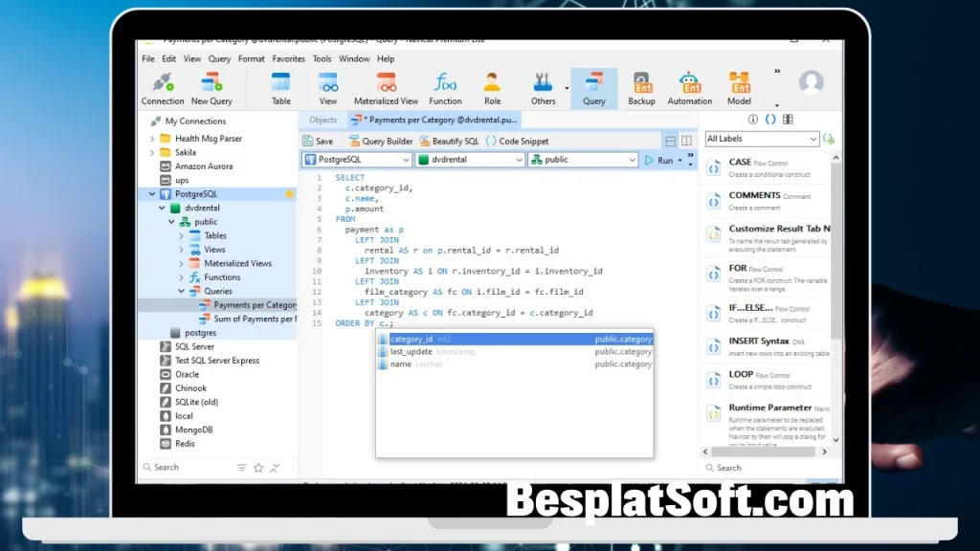
Task: Click the Automation toolbar icon
Action: point(689,87)
